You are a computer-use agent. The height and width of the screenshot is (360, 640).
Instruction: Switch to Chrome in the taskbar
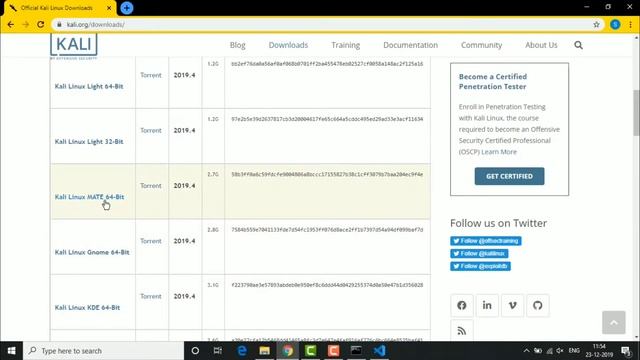point(288,351)
